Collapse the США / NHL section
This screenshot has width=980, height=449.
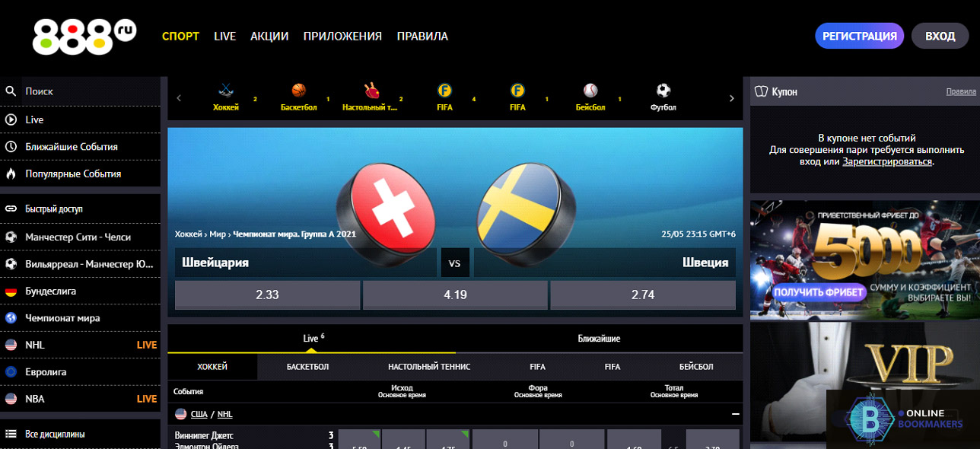coord(735,414)
